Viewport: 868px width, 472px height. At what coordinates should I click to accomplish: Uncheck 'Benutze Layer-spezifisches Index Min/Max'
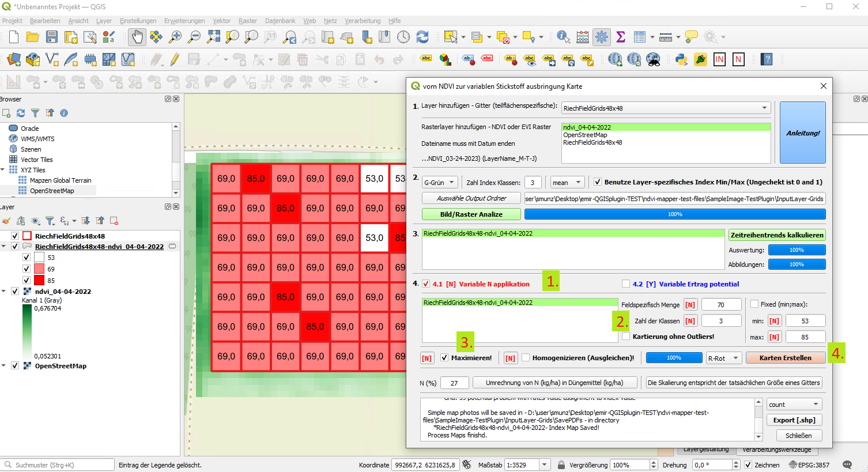coord(598,182)
